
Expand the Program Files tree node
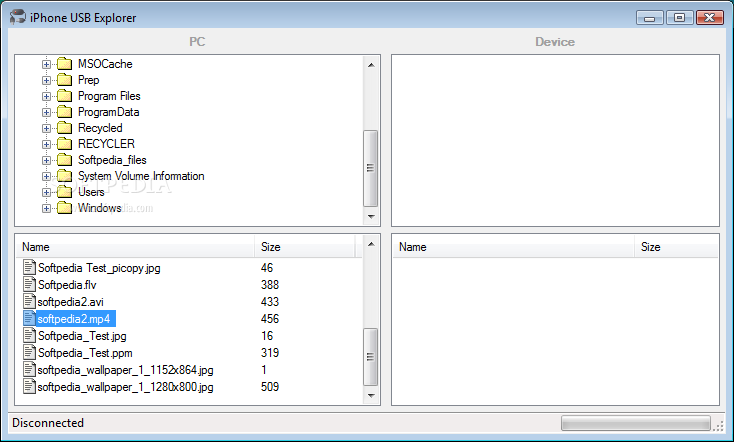coord(46,96)
